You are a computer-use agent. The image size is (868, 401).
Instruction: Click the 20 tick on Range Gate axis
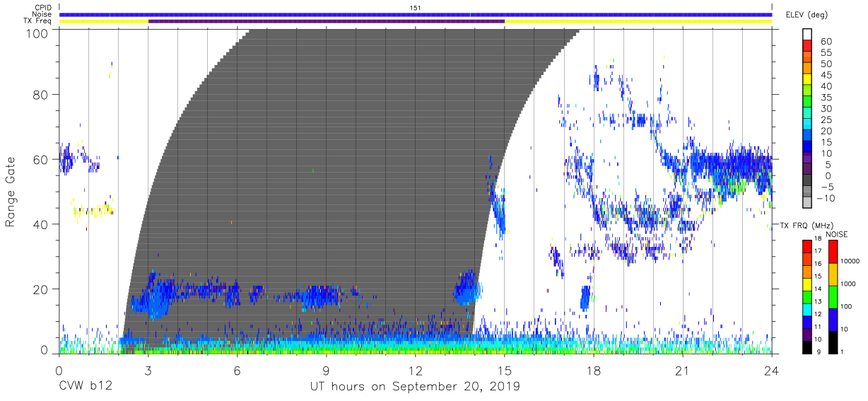(x=41, y=289)
